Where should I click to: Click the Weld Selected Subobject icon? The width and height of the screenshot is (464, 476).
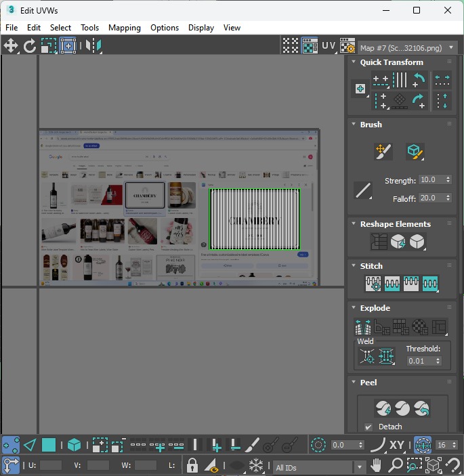coord(386,355)
